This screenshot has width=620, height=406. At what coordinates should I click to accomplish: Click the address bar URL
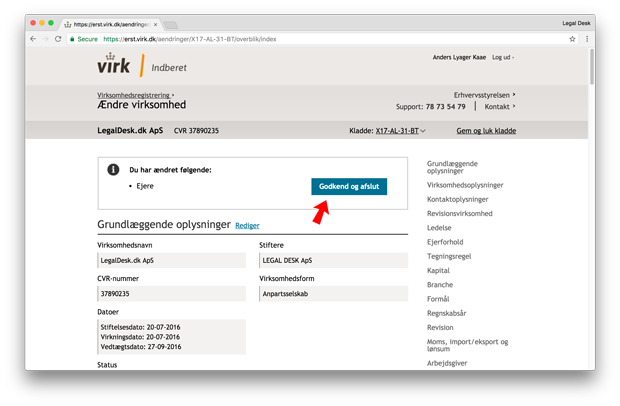click(x=190, y=39)
